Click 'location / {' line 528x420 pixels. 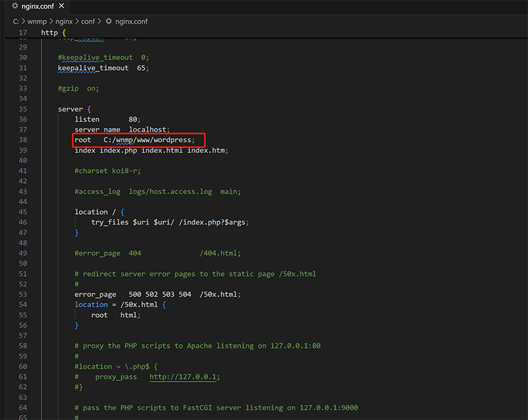[100, 212]
